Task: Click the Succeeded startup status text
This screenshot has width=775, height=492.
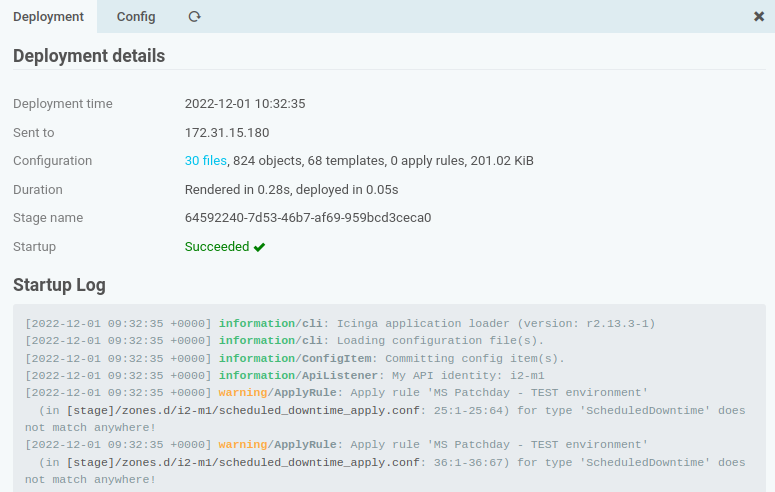Action: pyautogui.click(x=217, y=247)
